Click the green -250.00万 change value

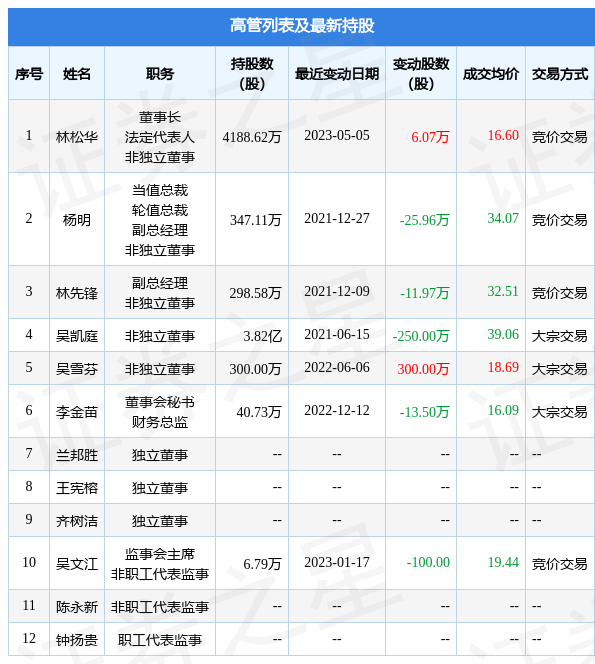tap(421, 336)
